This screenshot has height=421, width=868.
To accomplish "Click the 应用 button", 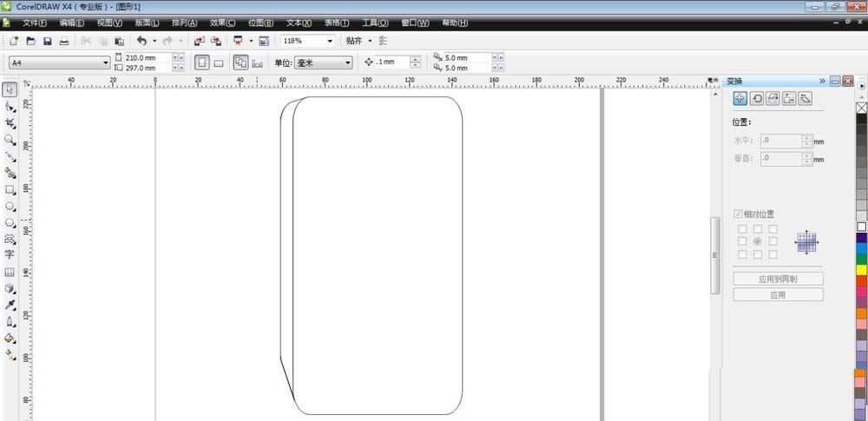I will [778, 295].
